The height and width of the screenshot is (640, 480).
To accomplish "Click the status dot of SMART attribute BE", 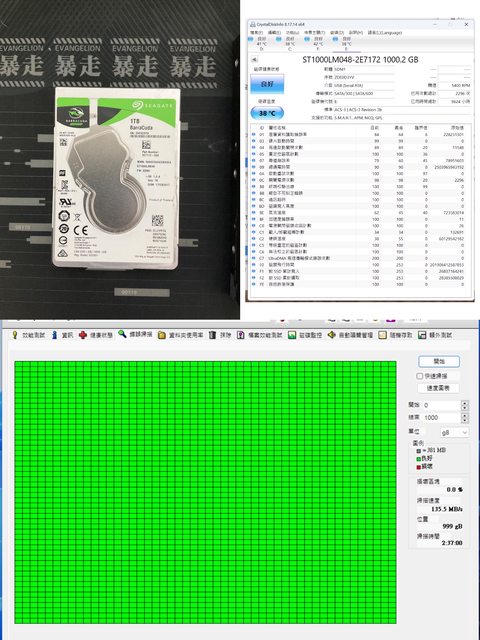I will (x=253, y=213).
